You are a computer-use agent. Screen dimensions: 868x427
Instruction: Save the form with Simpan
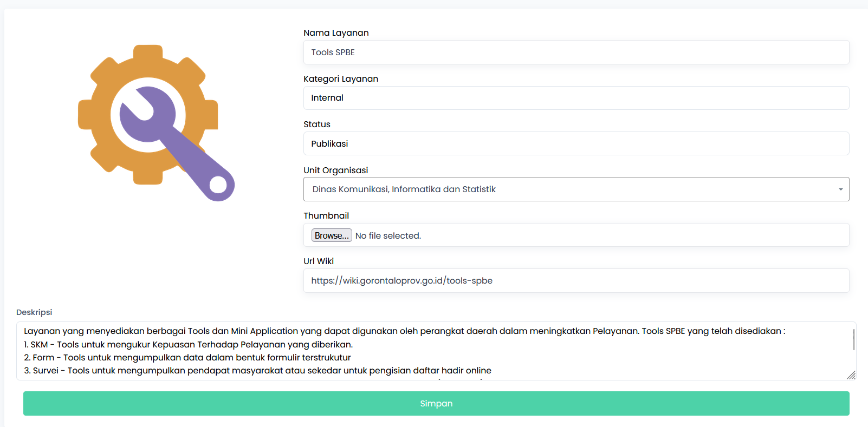click(x=436, y=404)
